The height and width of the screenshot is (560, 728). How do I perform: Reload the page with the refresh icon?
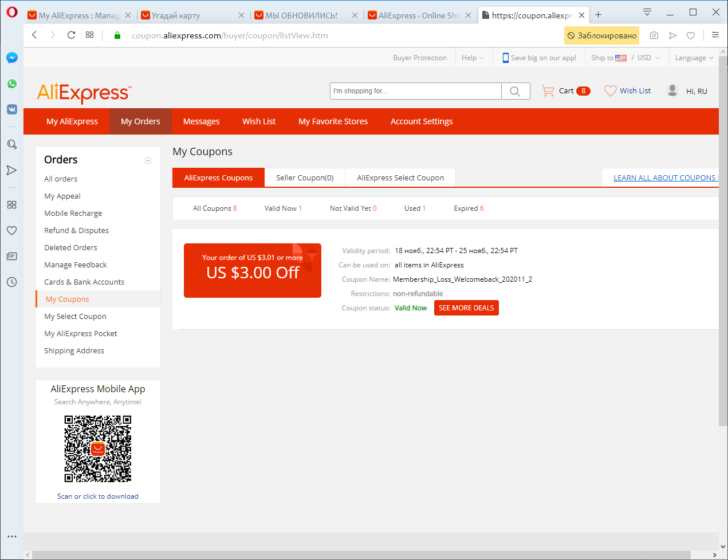[71, 35]
